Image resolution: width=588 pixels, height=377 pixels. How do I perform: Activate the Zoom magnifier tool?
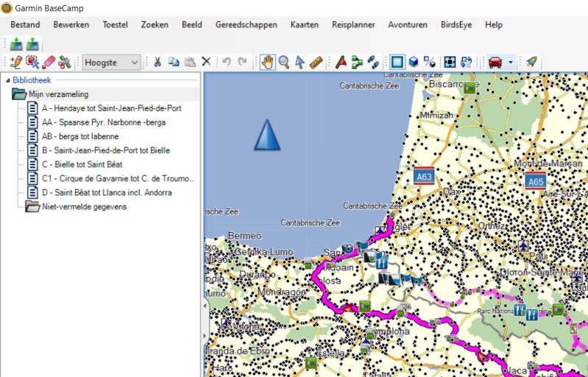pyautogui.click(x=284, y=63)
